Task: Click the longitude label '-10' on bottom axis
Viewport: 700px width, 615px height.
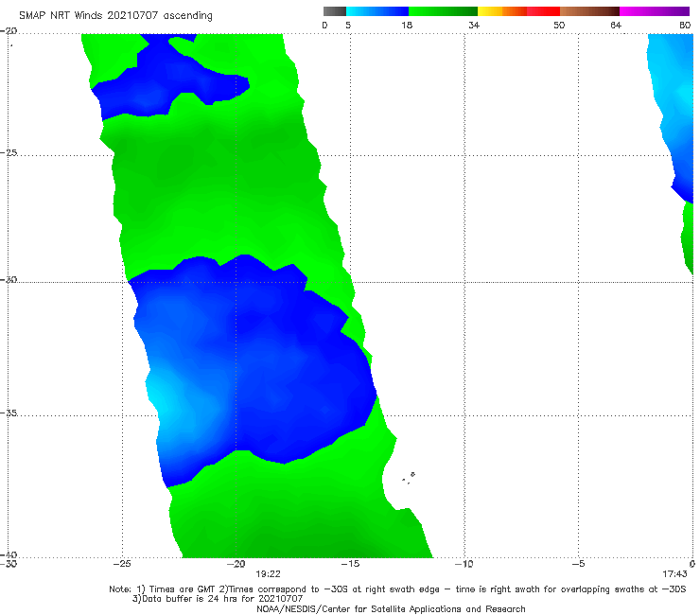Action: 464,564
